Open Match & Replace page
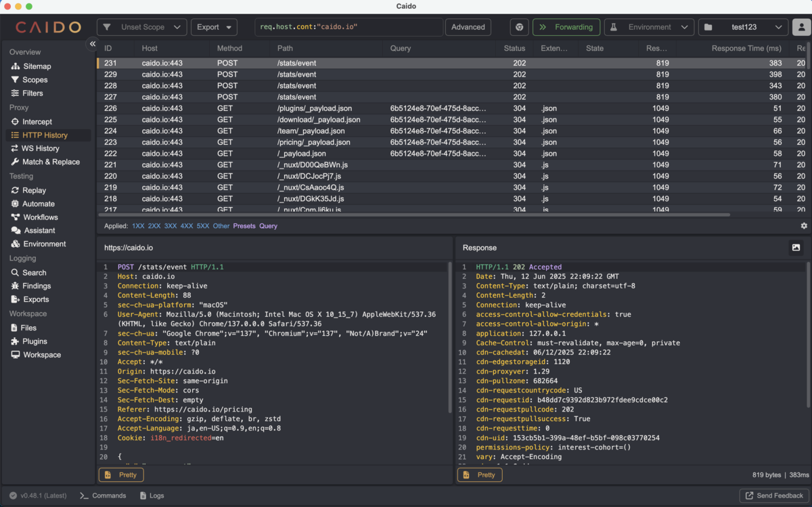This screenshot has height=507, width=812. (51, 162)
